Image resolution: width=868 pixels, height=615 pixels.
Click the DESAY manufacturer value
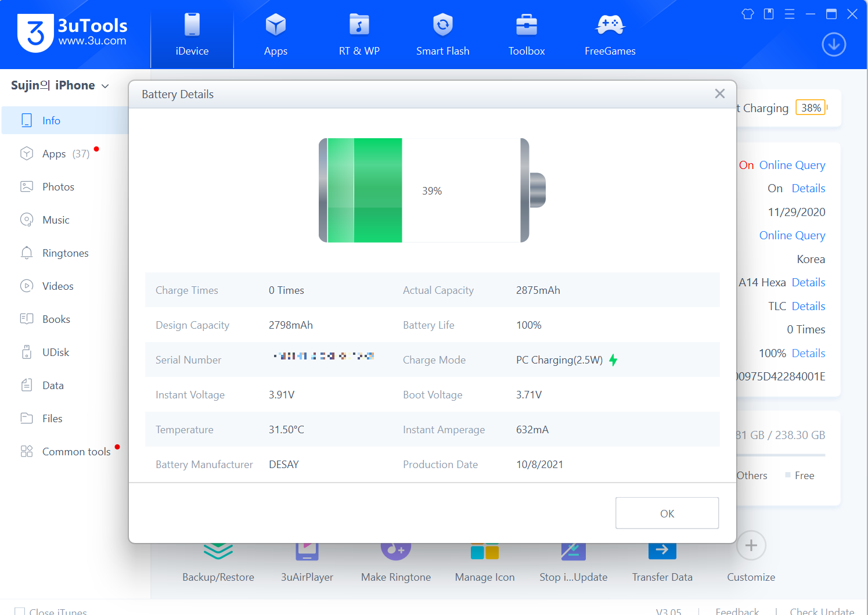[284, 465]
